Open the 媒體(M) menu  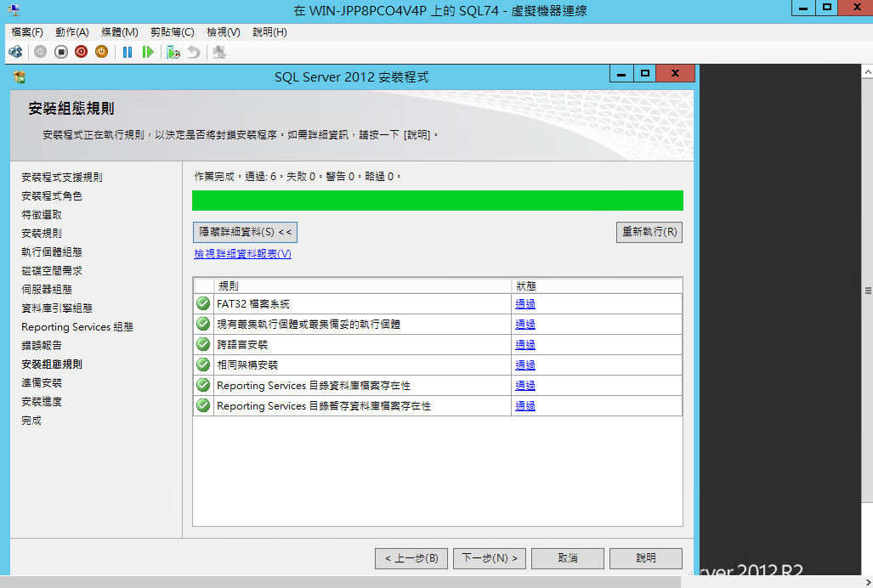click(x=120, y=32)
